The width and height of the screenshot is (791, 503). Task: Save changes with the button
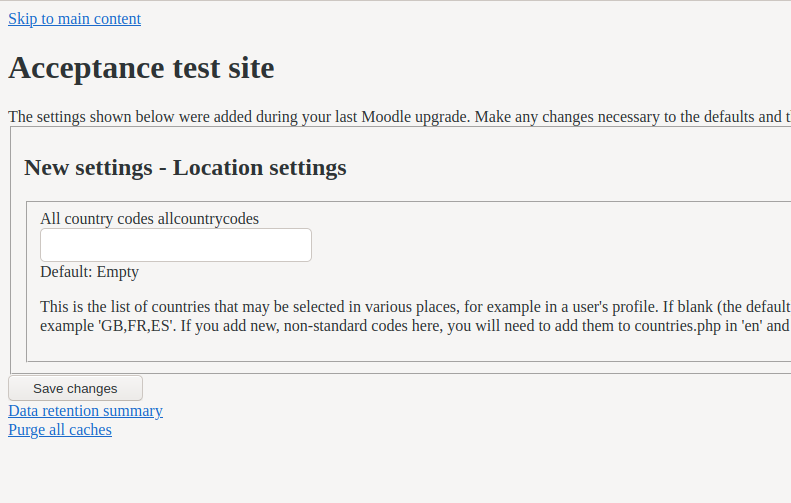(x=75, y=388)
